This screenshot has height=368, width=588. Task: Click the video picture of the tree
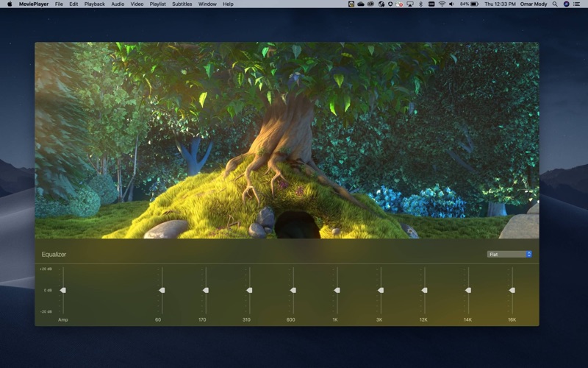287,140
